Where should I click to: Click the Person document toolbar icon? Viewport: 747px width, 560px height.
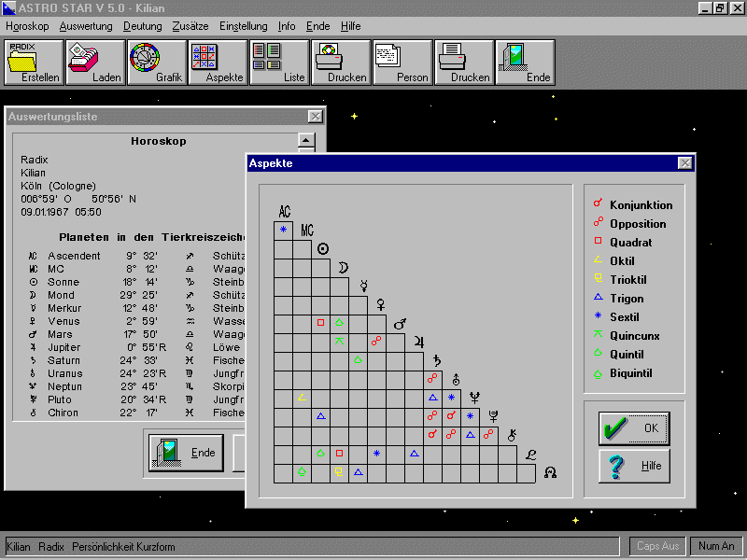click(x=403, y=63)
